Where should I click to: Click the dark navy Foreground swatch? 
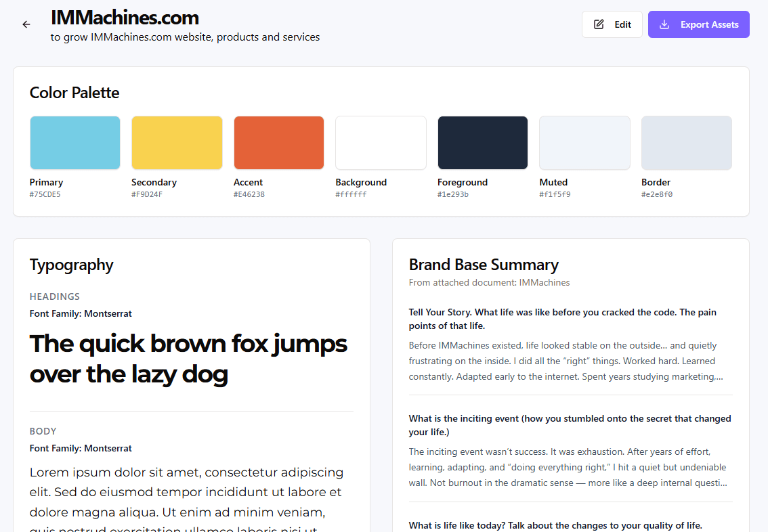(483, 143)
